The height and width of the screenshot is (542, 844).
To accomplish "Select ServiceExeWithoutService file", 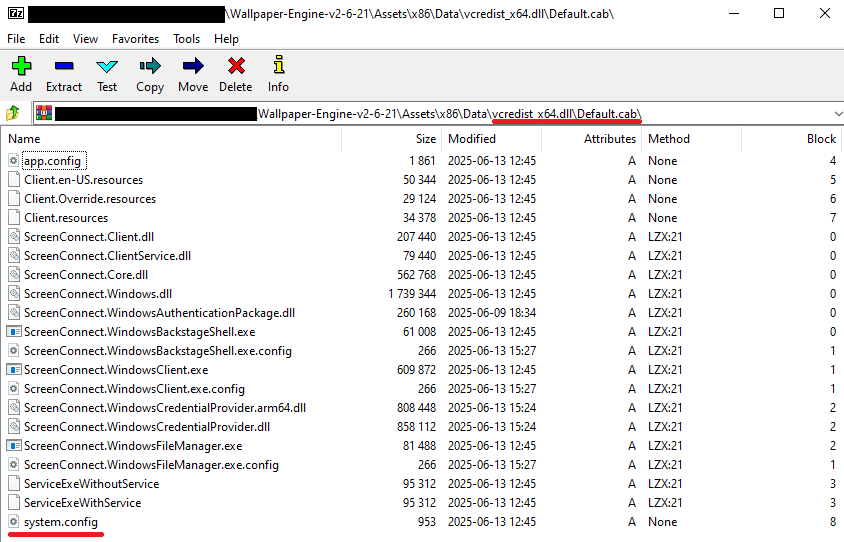I will [x=92, y=484].
